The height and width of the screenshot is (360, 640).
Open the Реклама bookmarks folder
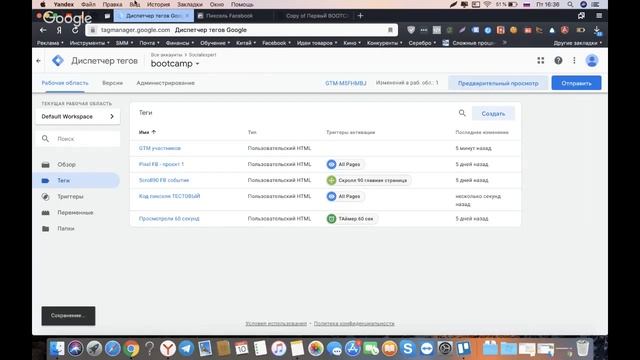click(x=50, y=43)
